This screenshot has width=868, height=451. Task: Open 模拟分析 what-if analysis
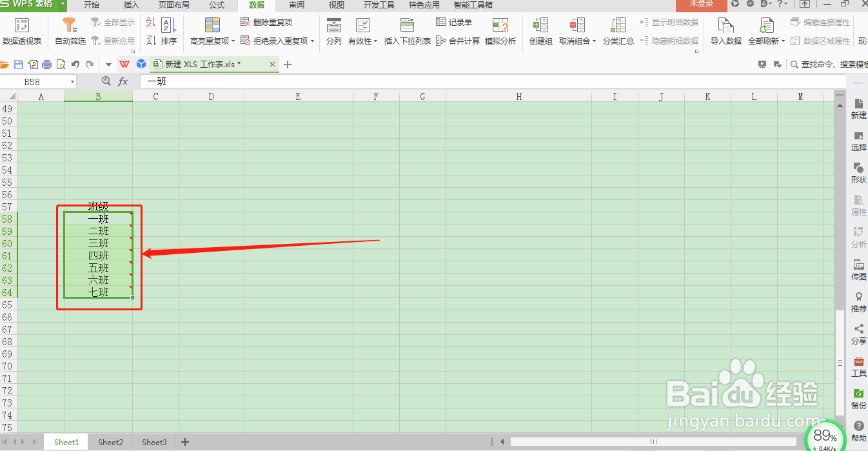click(500, 32)
